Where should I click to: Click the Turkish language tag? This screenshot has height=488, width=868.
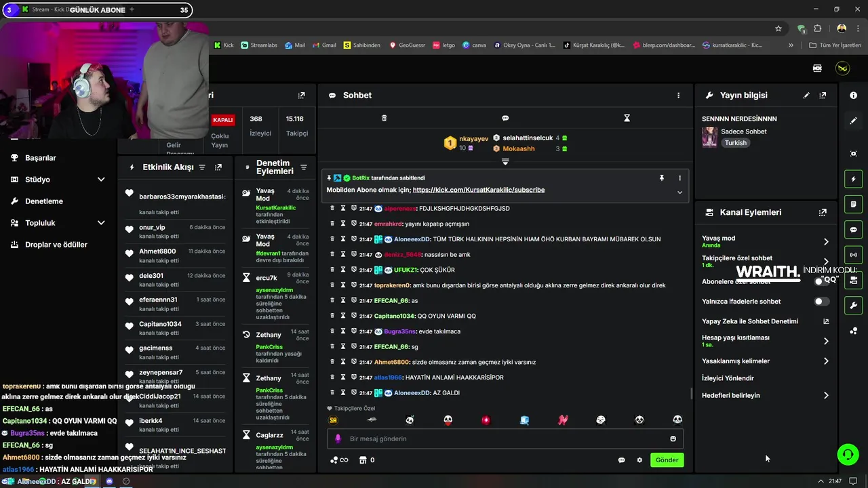[x=735, y=143]
